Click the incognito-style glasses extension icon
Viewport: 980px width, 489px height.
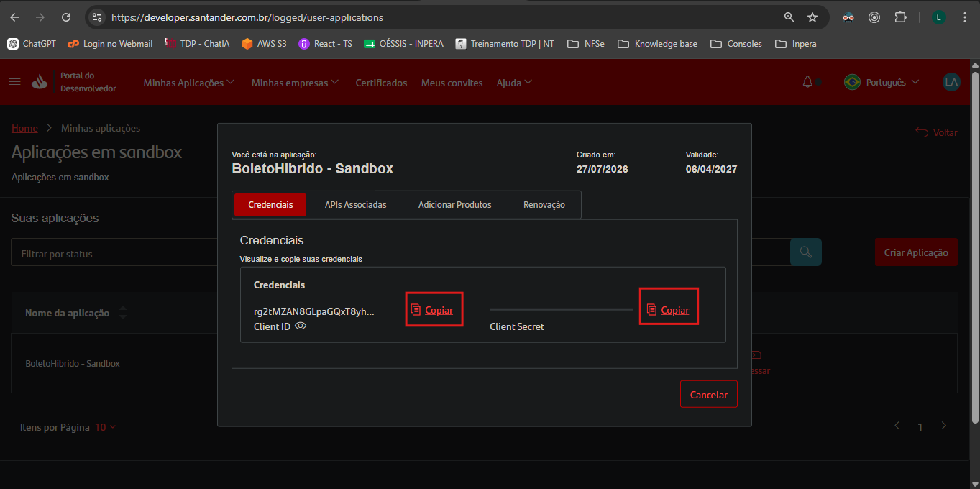click(848, 17)
